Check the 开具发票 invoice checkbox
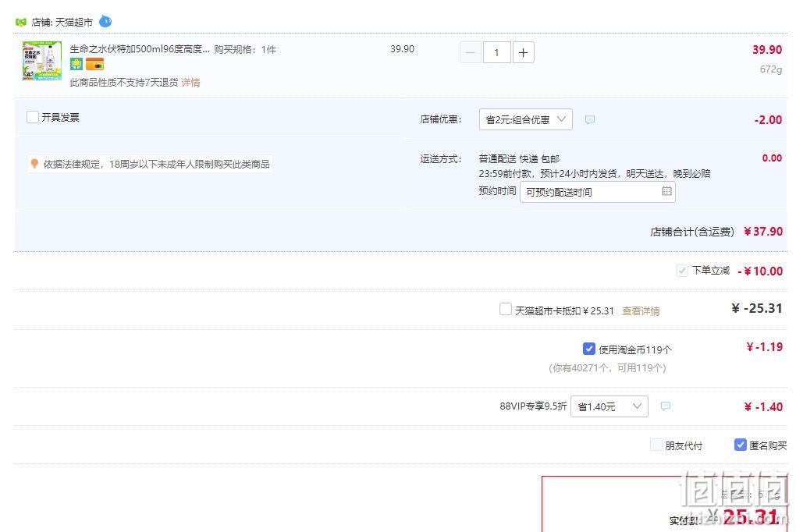This screenshot has height=532, width=796. click(33, 117)
